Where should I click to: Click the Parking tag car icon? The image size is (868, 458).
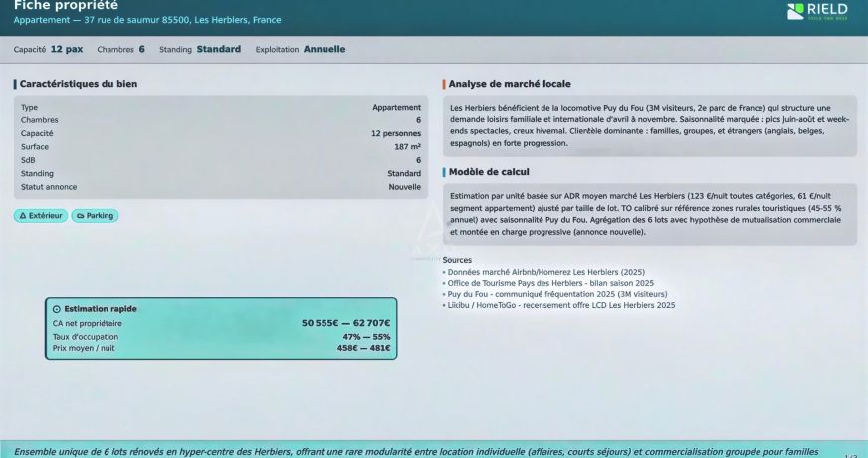[x=81, y=216]
